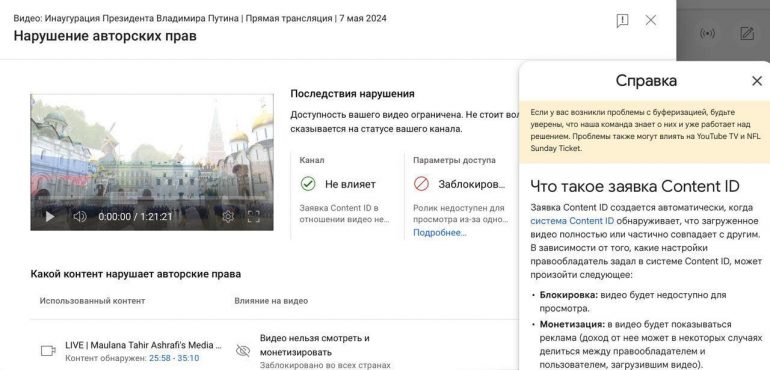770x370 pixels.
Task: Click the Влияние на видео column header
Action: 271,301
